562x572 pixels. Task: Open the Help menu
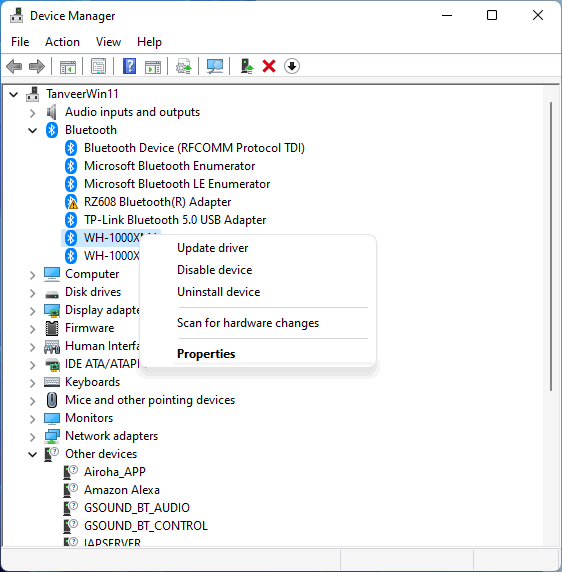[149, 42]
